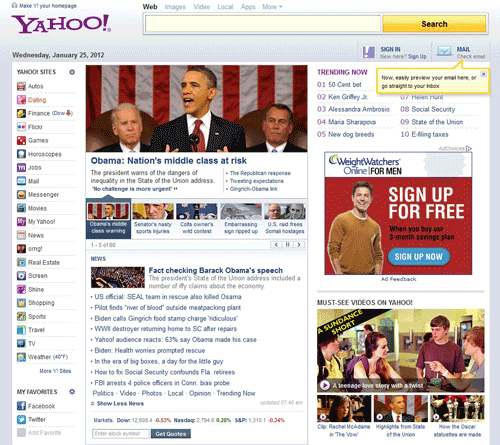Click SIGN UP NOW in the ad
Image resolution: width=500 pixels, height=445 pixels.
pos(419,257)
